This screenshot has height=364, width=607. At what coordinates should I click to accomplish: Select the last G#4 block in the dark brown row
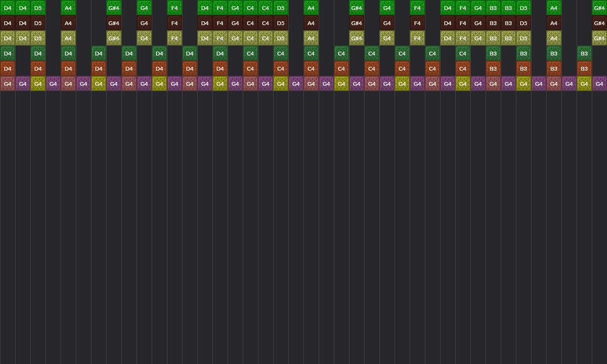[599, 23]
